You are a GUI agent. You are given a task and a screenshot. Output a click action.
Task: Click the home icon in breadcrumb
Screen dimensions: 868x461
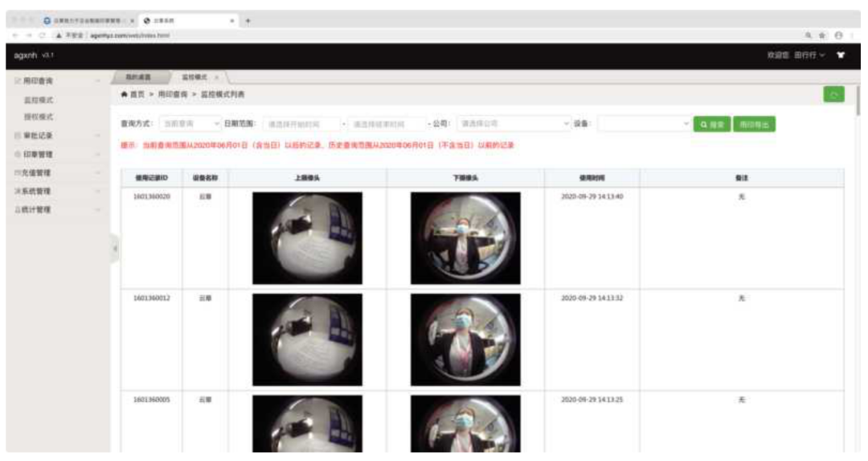pos(124,95)
